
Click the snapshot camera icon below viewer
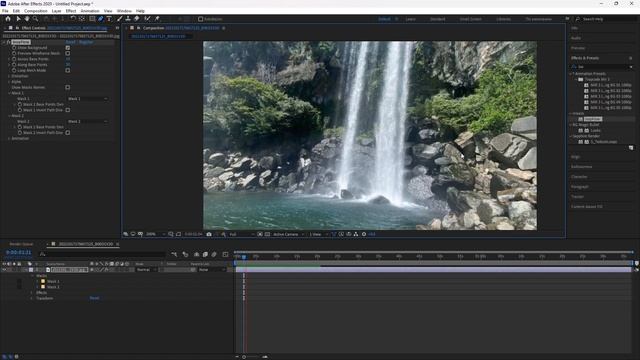[209, 234]
